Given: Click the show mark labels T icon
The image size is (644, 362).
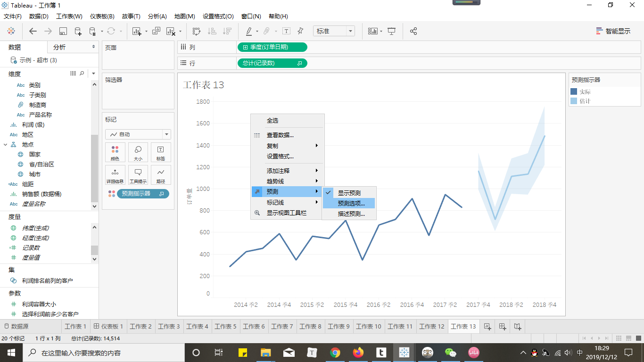Looking at the screenshot, I should [x=286, y=31].
